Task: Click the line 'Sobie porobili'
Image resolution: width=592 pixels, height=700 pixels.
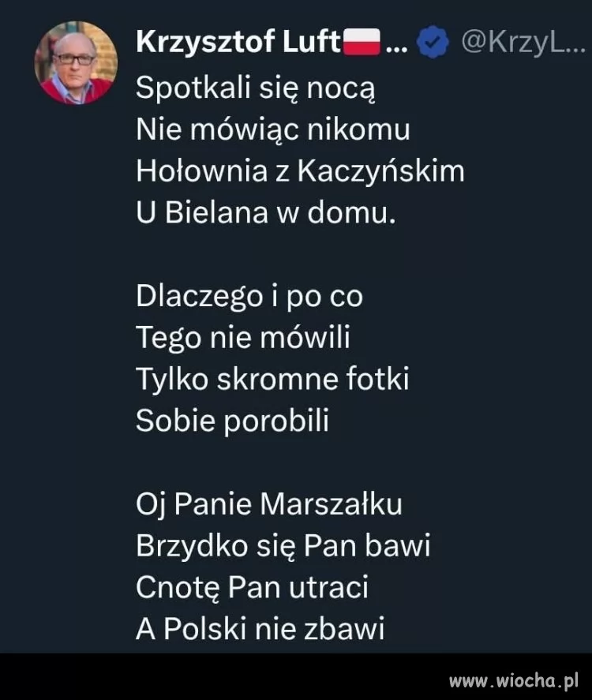Action: (232, 421)
